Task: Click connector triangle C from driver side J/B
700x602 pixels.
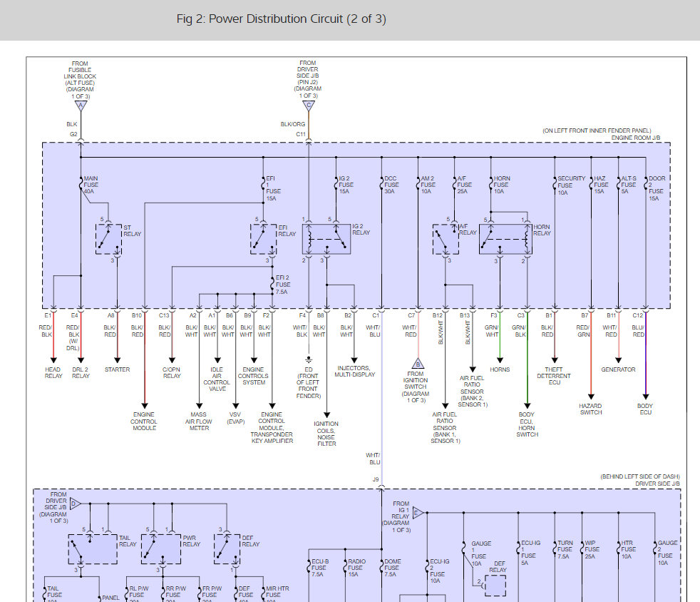Action: click(x=309, y=106)
